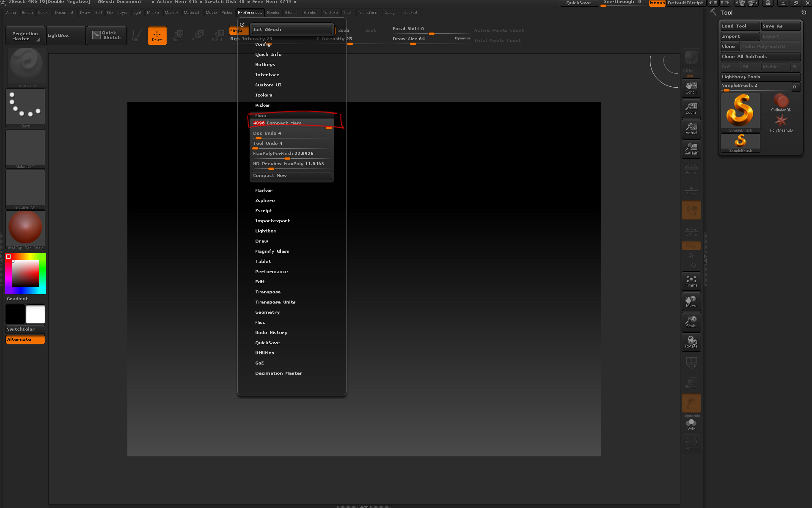Open the Zplugin menu
This screenshot has width=812, height=508.
coord(391,13)
